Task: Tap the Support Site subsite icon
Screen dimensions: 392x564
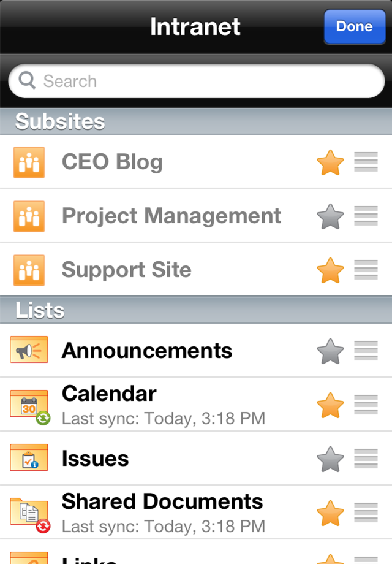Action: [x=29, y=270]
